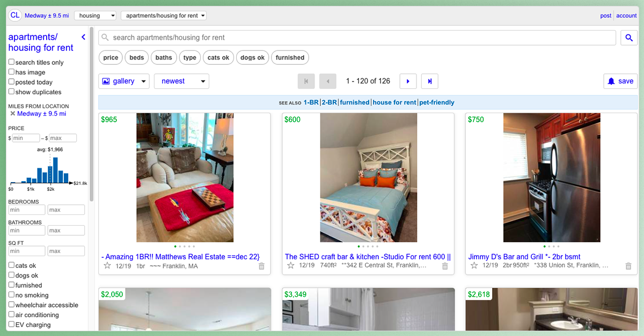Go to the next page of listings
The height and width of the screenshot is (336, 644).
[x=408, y=81]
